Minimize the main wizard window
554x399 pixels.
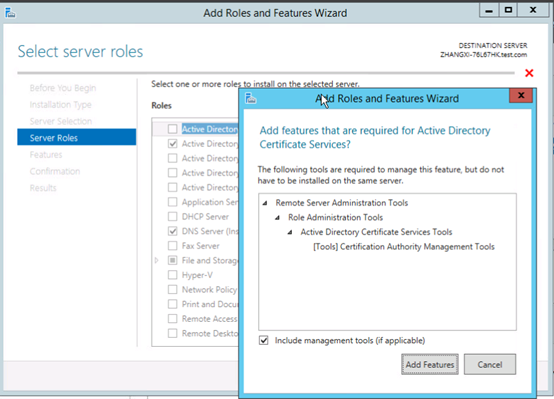(489, 10)
